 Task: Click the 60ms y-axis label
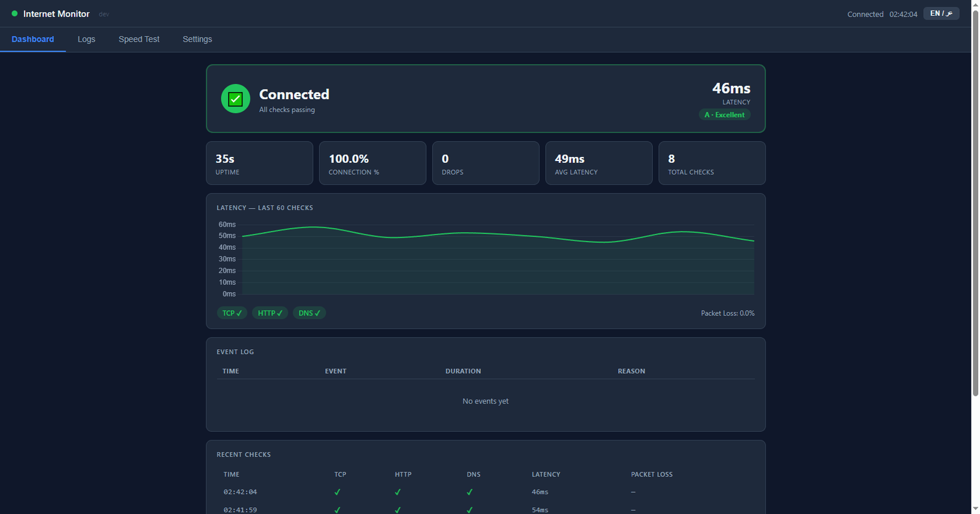(227, 224)
